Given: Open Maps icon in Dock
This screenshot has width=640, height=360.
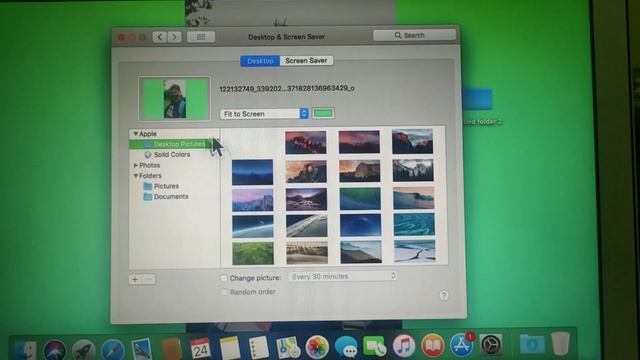Looking at the screenshot, I should click(x=288, y=347).
